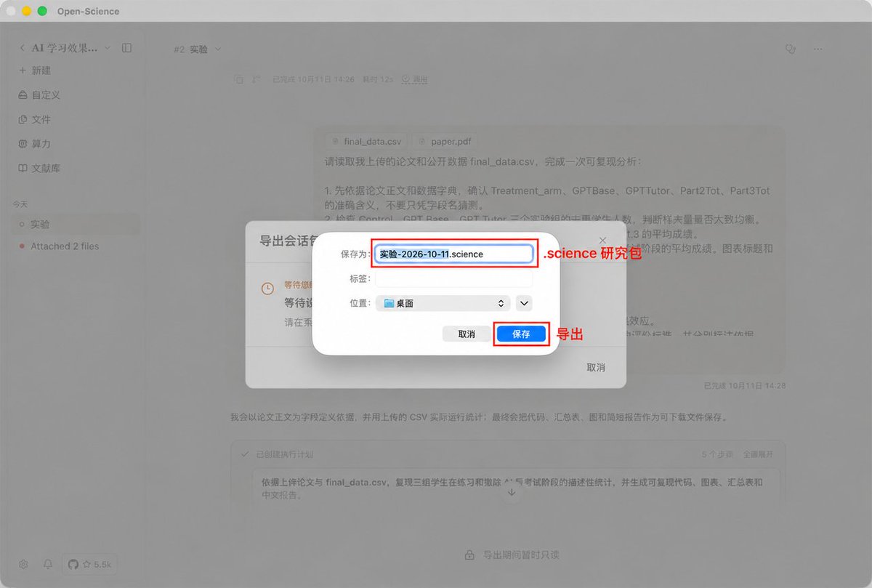Click the clock waiting icon in the export dialog

267,289
